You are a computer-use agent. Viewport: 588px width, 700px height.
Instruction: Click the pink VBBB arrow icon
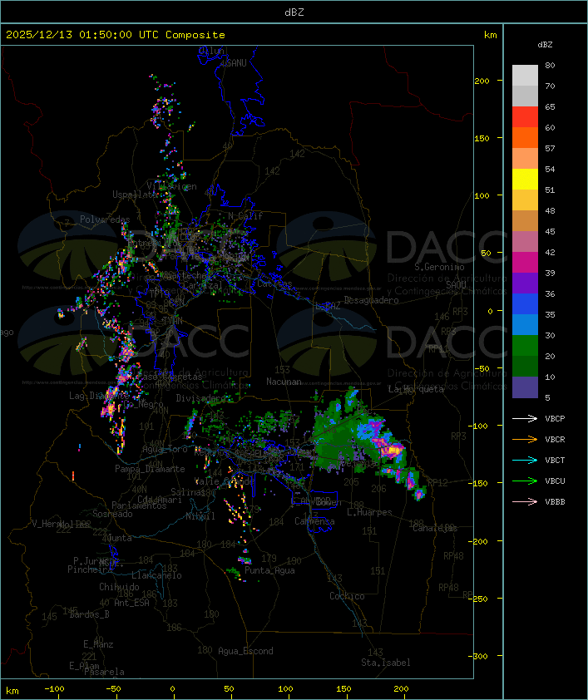tap(525, 502)
